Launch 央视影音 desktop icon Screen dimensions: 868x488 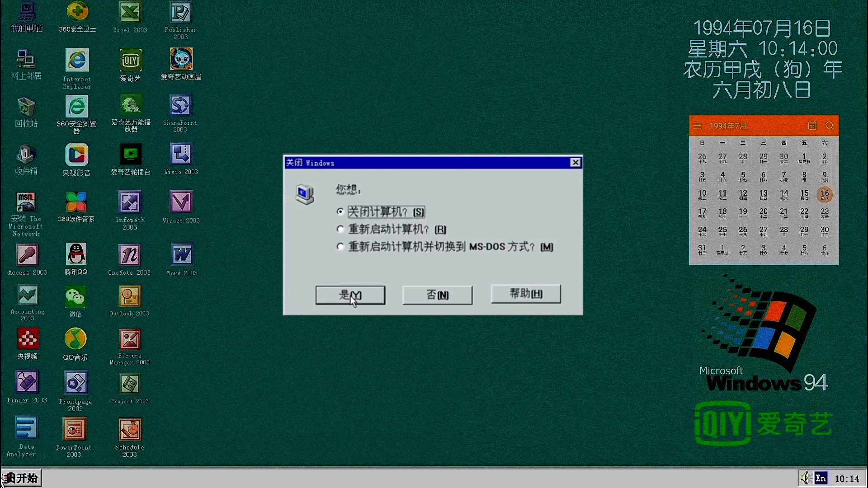pos(76,160)
